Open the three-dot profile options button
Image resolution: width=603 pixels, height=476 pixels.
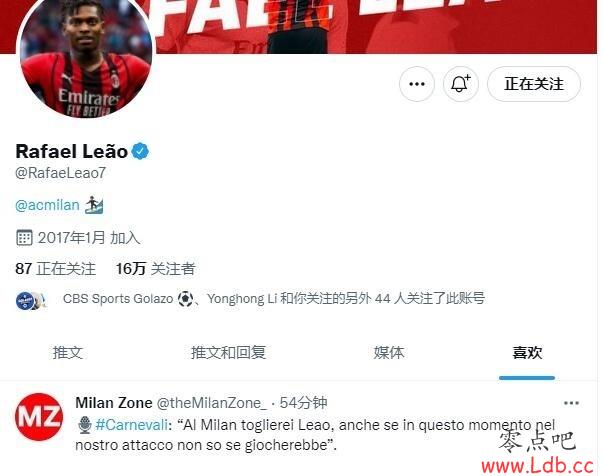coord(417,84)
